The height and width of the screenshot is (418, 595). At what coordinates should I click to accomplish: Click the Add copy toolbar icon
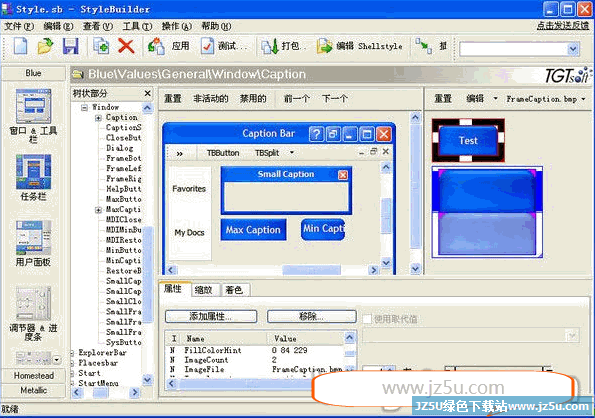101,46
